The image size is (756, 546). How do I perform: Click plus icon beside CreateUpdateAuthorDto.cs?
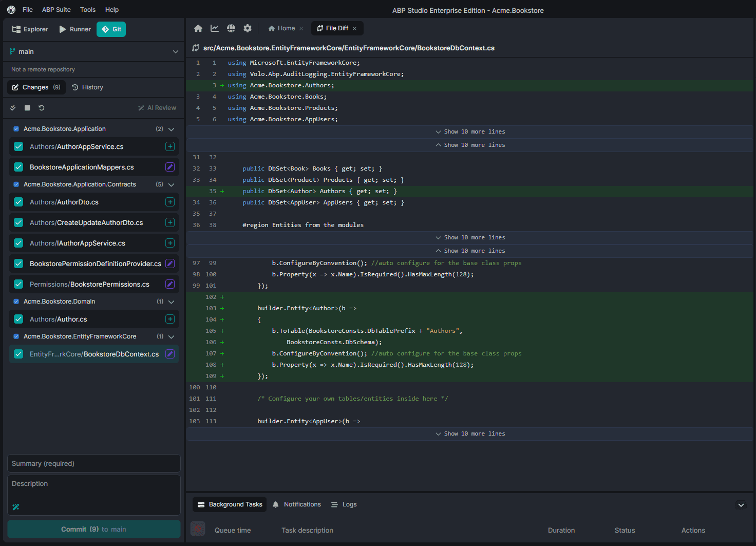170,222
